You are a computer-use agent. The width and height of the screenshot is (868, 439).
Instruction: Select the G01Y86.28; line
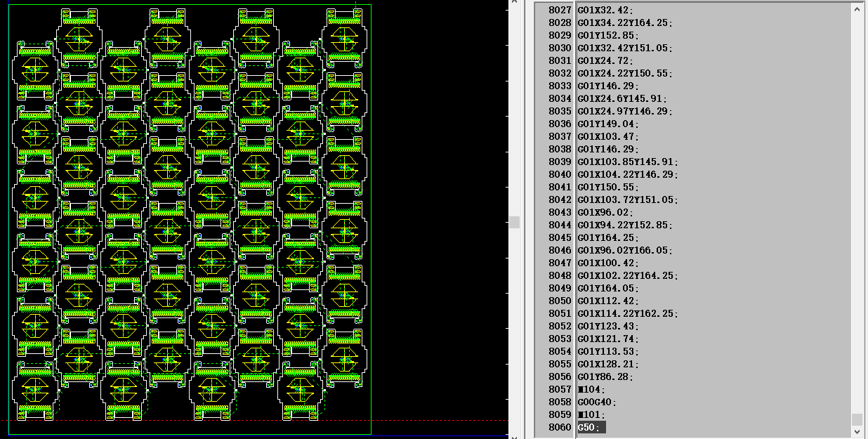(x=605, y=377)
